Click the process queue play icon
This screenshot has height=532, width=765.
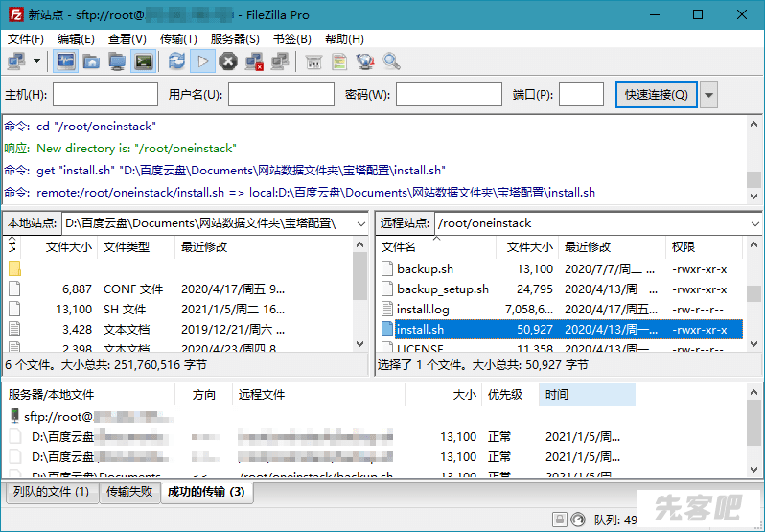202,61
